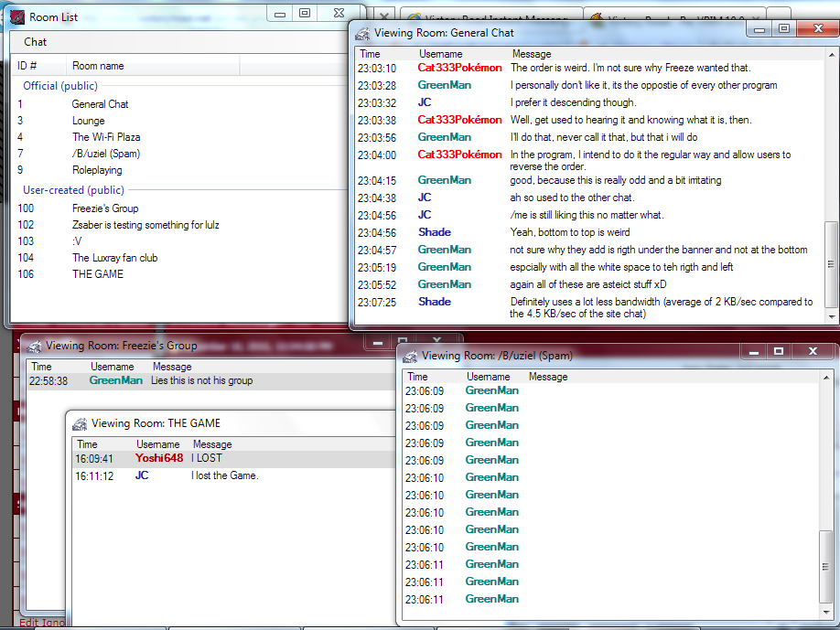Close the General Chat room window
This screenshot has width=840, height=630.
817,29
